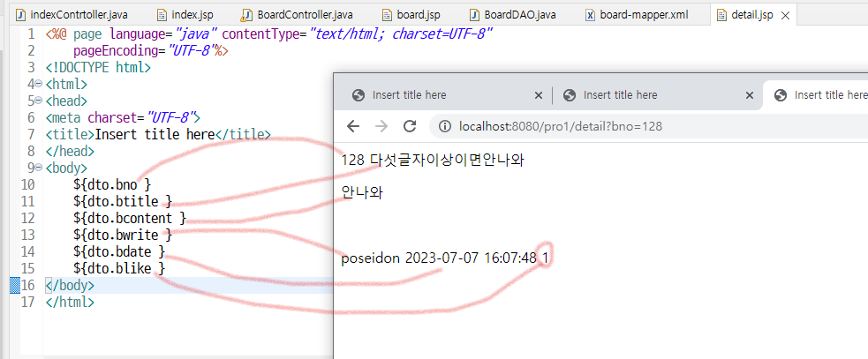Click the Java file icon of indexContrtoller.java
The height and width of the screenshot is (359, 868).
click(x=21, y=14)
